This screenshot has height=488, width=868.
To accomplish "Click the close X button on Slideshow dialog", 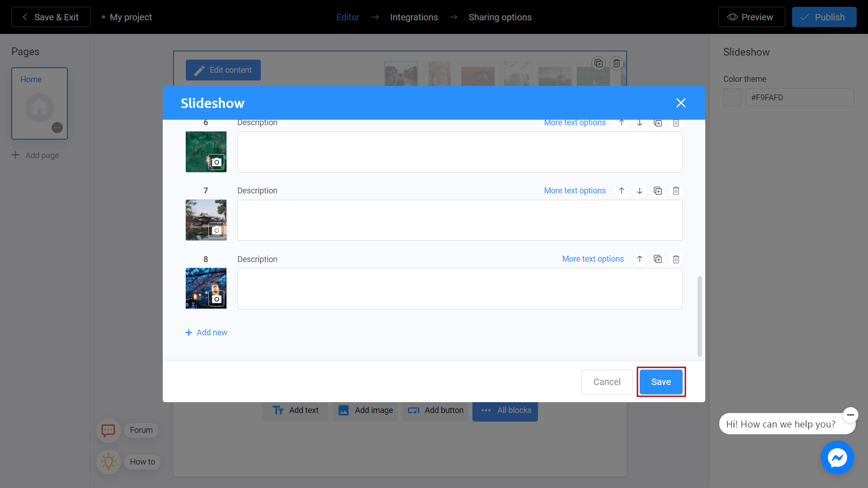I will tap(681, 103).
